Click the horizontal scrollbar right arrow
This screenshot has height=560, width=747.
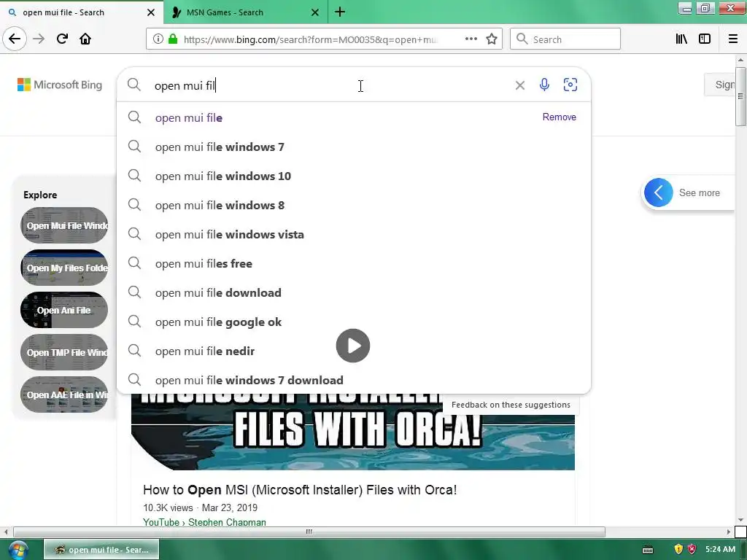(x=729, y=532)
